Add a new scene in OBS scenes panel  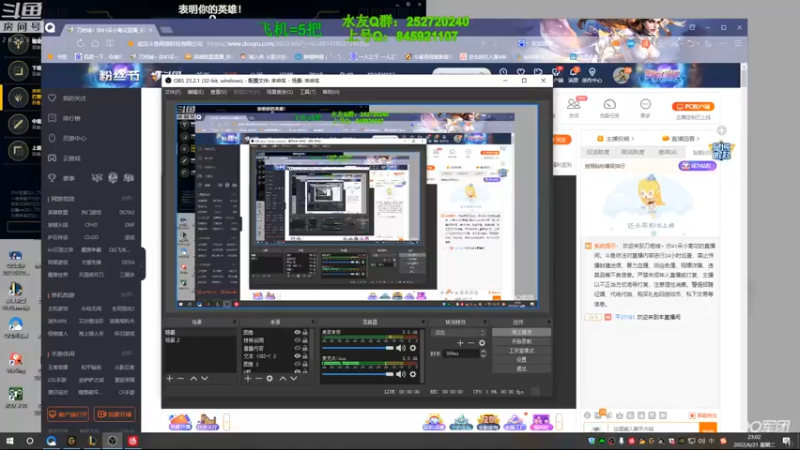pyautogui.click(x=169, y=379)
